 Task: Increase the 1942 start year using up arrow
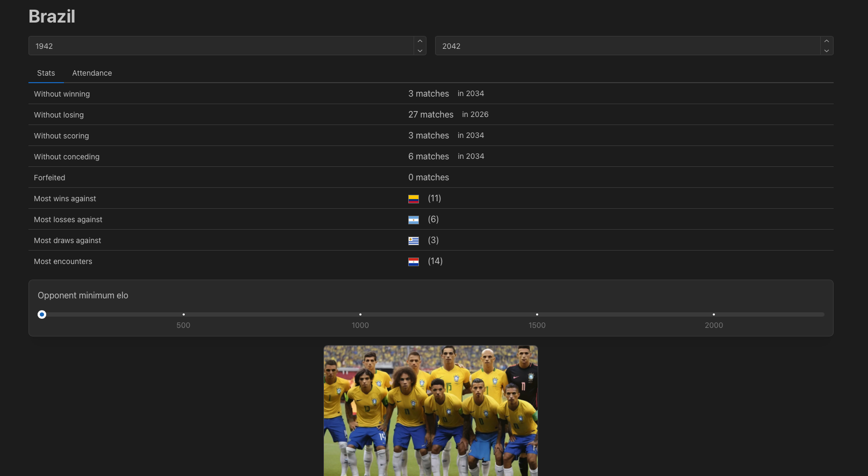pos(420,41)
